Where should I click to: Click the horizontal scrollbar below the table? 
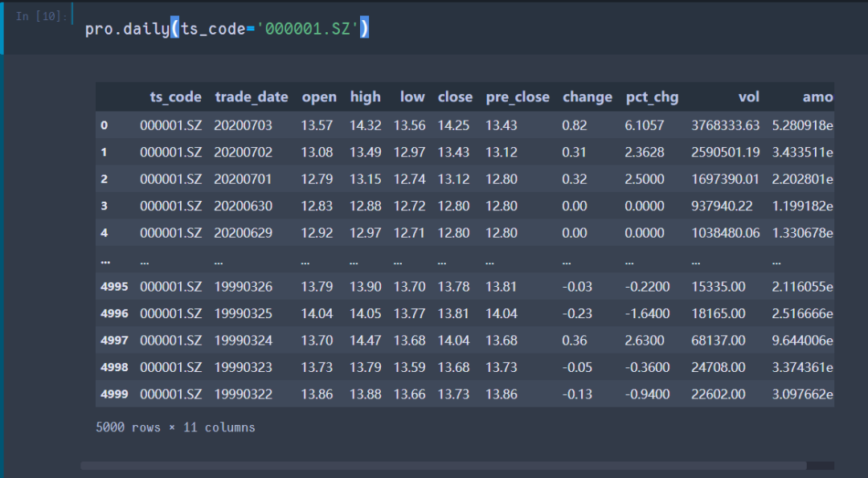pos(444,466)
